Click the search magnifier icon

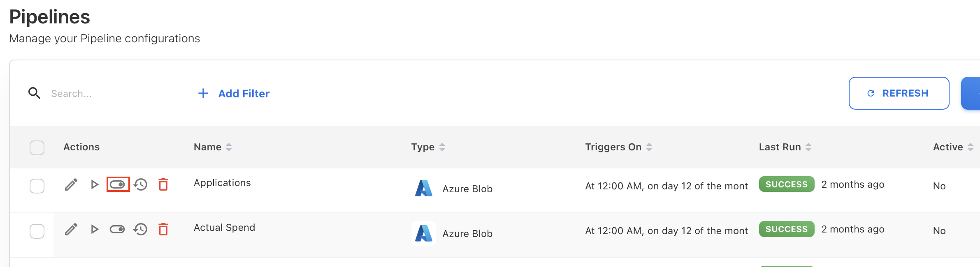(x=35, y=93)
